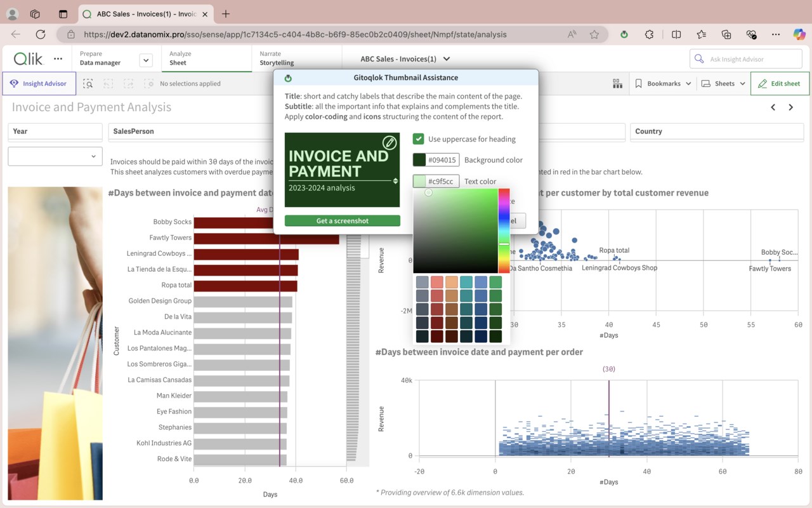This screenshot has height=508, width=812.
Task: Select the Golden Design Group bar label
Action: pyautogui.click(x=160, y=301)
